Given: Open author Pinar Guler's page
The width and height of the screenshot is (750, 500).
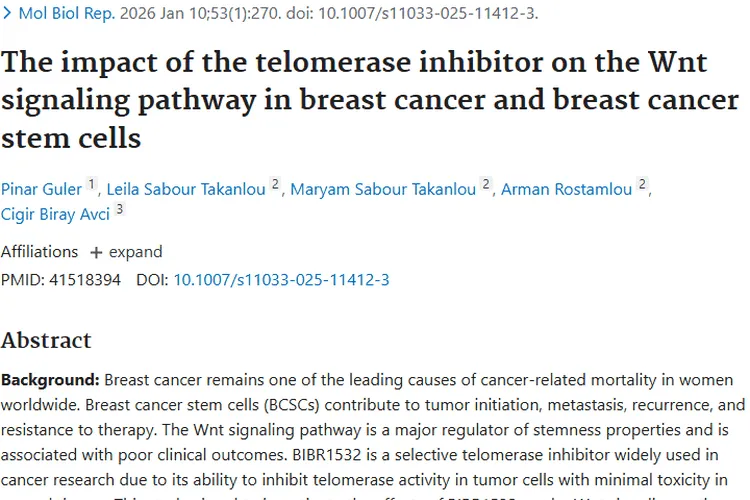Looking at the screenshot, I should pos(41,188).
